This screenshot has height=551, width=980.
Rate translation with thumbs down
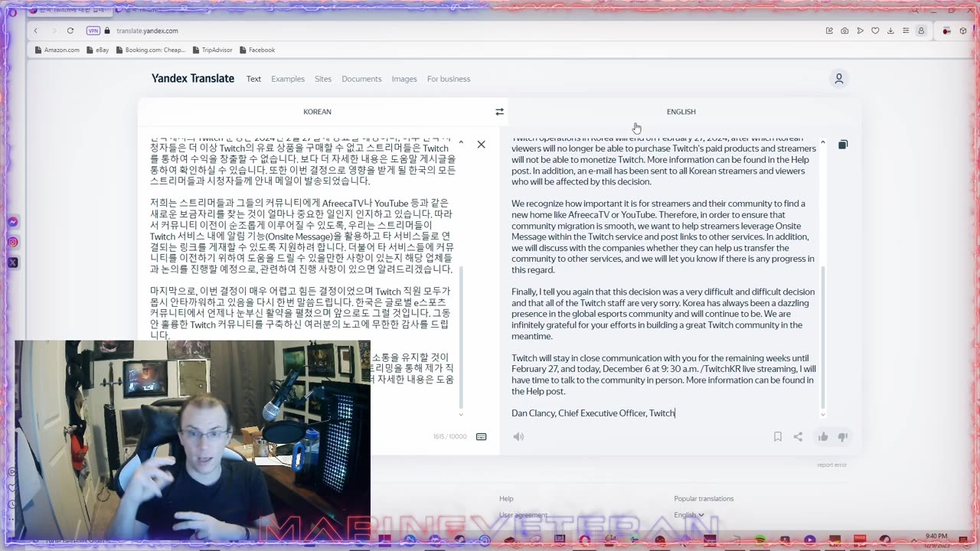point(843,436)
